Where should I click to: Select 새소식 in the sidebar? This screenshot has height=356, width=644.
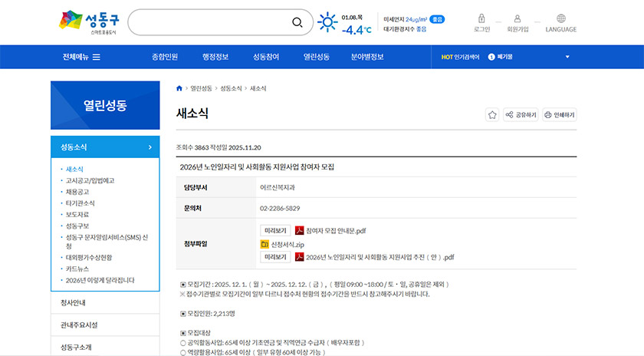coord(74,169)
